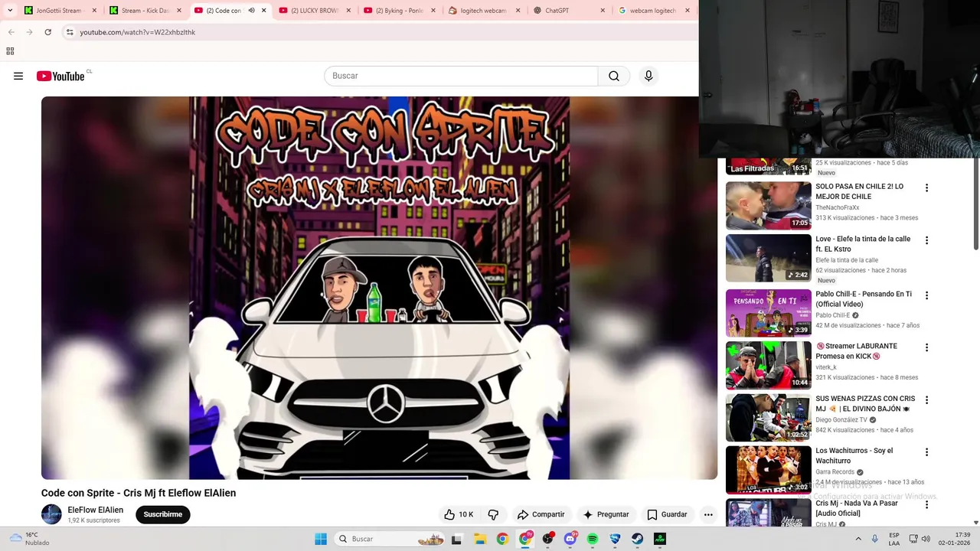Open options for SUS WENAS PIZZAS video
The width and height of the screenshot is (980, 551).
point(926,400)
